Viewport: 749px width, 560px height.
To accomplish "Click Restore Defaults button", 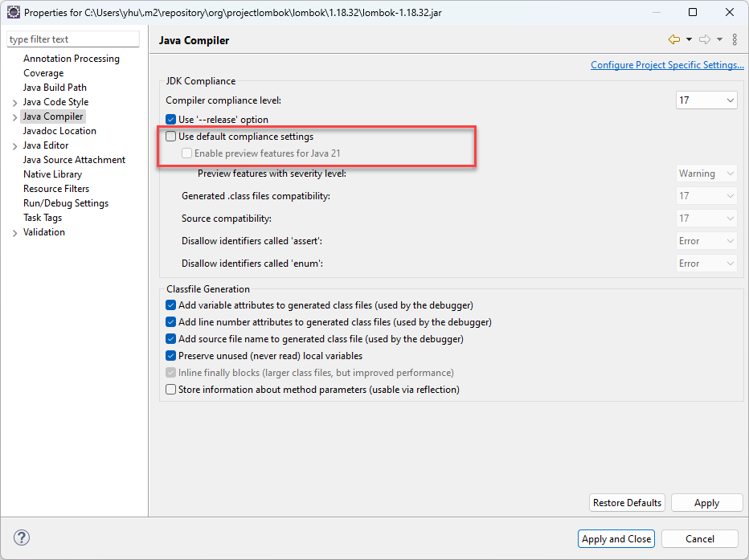I will [x=627, y=503].
